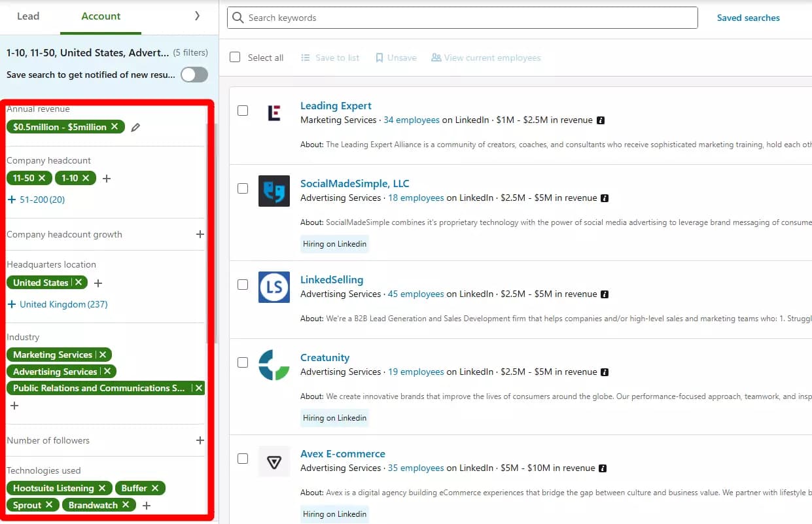Select the Leading Expert checkbox

click(243, 111)
